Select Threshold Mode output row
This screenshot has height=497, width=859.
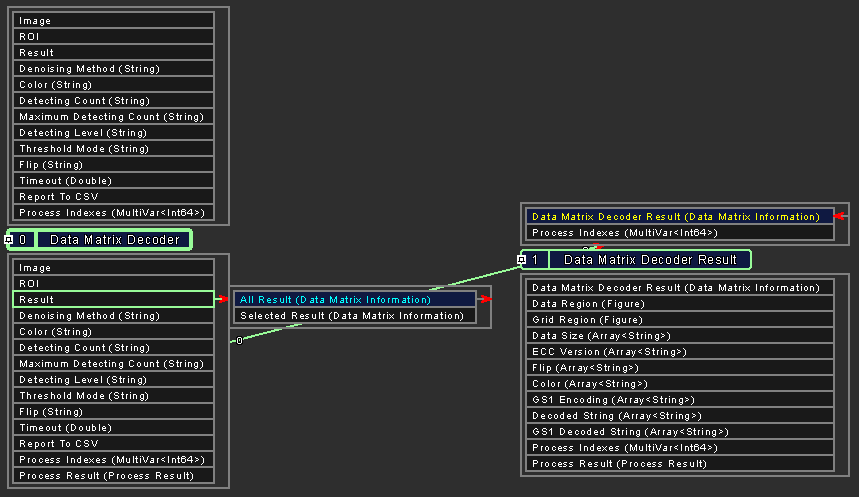[113, 396]
